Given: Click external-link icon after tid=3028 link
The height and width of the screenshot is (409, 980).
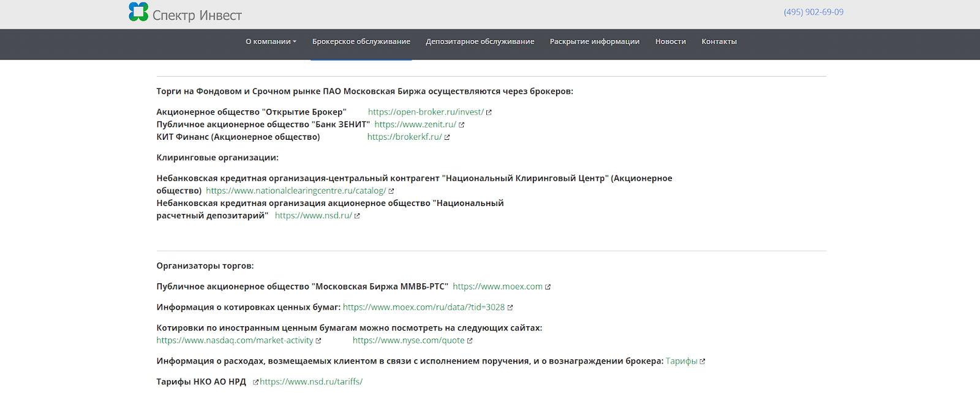Looking at the screenshot, I should pos(510,307).
